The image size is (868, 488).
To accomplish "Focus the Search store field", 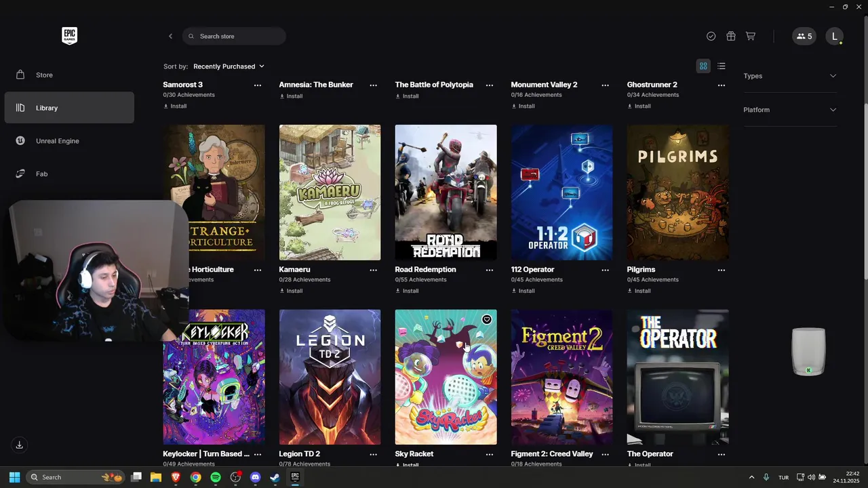I will tap(234, 36).
